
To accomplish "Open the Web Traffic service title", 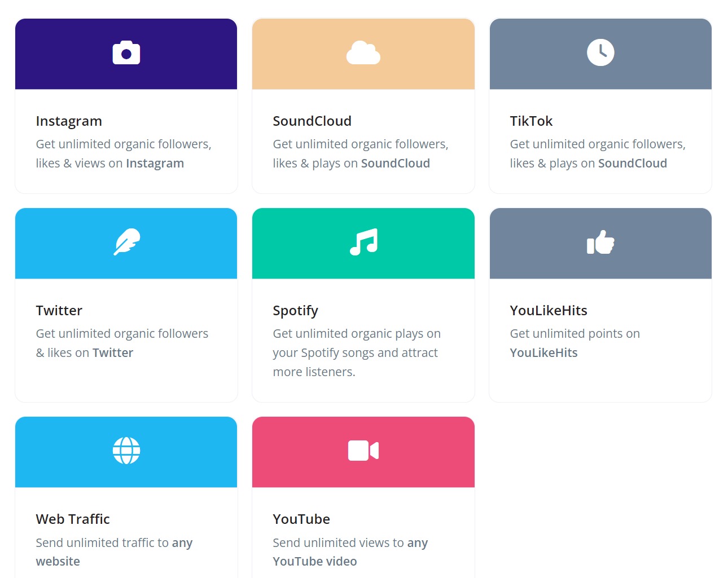I will coord(73,519).
